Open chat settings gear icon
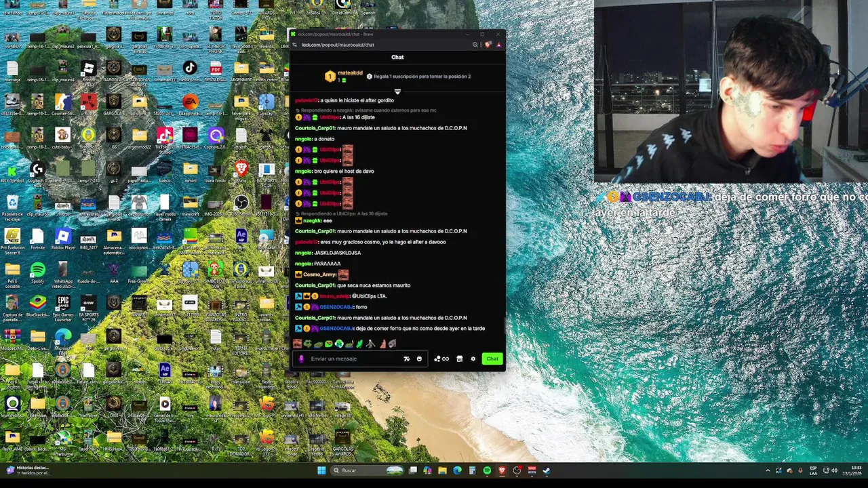Image resolution: width=868 pixels, height=488 pixels. click(x=473, y=359)
